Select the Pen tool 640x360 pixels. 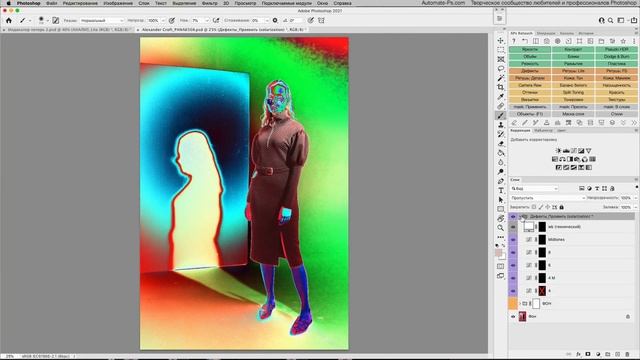[x=500, y=181]
